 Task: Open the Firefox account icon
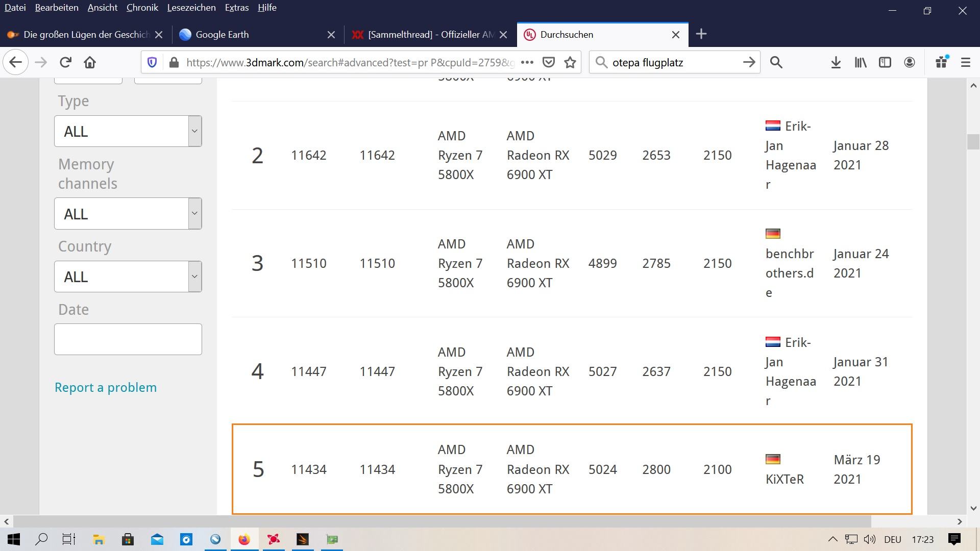(x=910, y=62)
